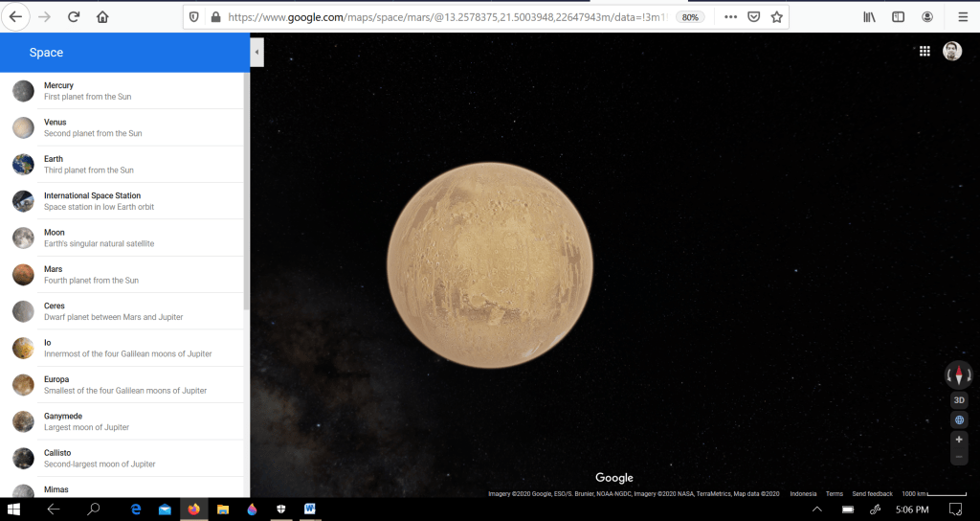Screen dimensions: 980x521
Task: Click the Europa moon thumbnail
Action: point(23,385)
